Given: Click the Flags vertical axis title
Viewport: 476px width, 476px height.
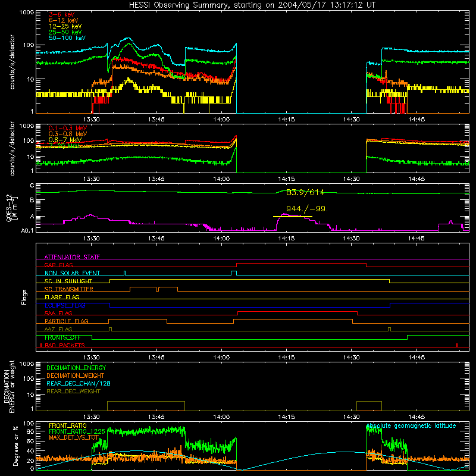Looking at the screenshot, I should coord(24,297).
